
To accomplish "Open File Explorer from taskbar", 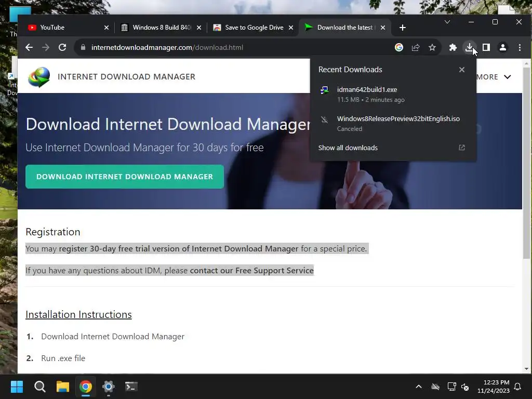I will (63, 387).
